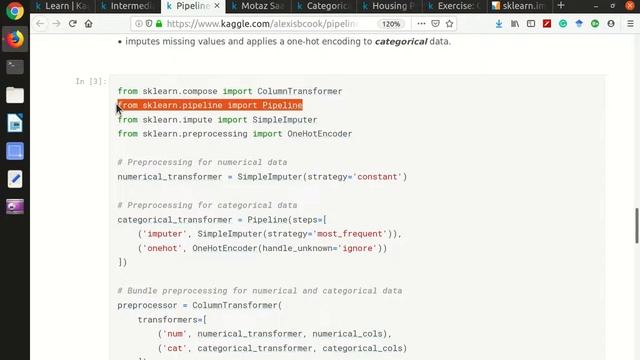Open a new browser tab
Image resolution: width=640 pixels, height=360 pixels.
coord(561,6)
